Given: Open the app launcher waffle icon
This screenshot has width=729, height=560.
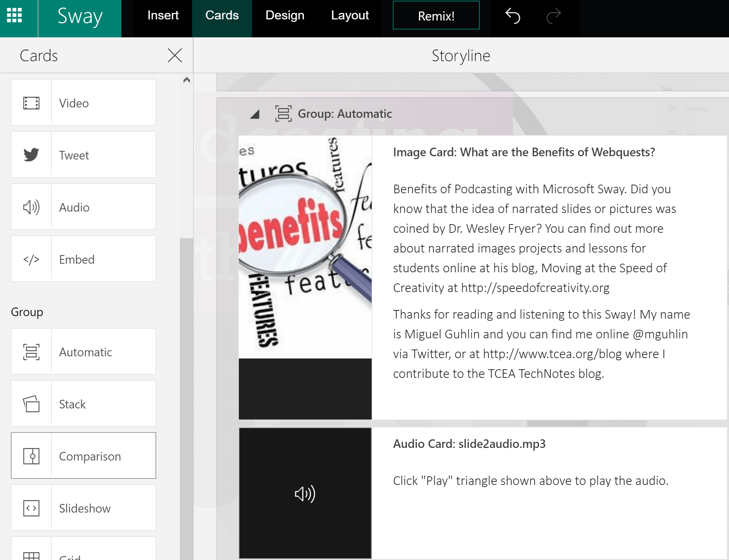Looking at the screenshot, I should click(x=14, y=15).
